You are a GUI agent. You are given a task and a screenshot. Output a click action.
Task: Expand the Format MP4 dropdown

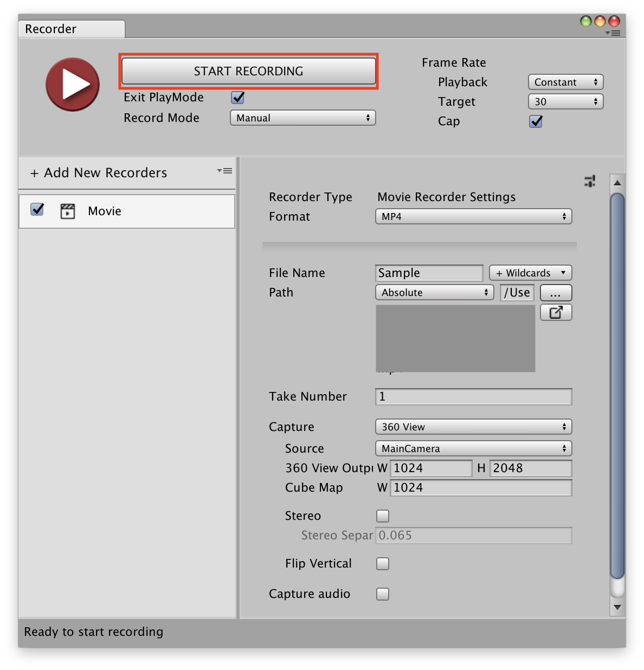pyautogui.click(x=473, y=217)
